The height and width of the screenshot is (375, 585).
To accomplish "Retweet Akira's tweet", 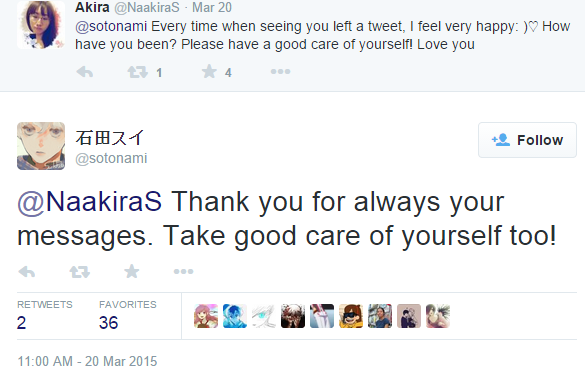I will tap(138, 72).
